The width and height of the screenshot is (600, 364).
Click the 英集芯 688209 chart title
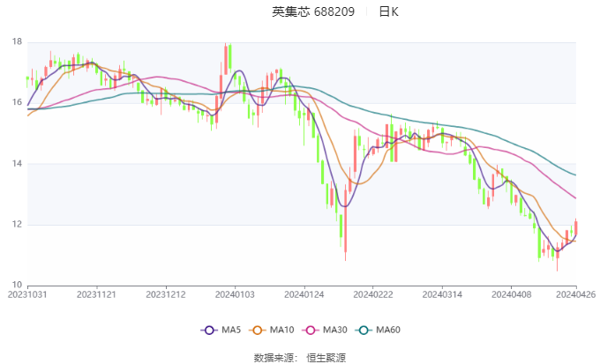click(x=313, y=11)
